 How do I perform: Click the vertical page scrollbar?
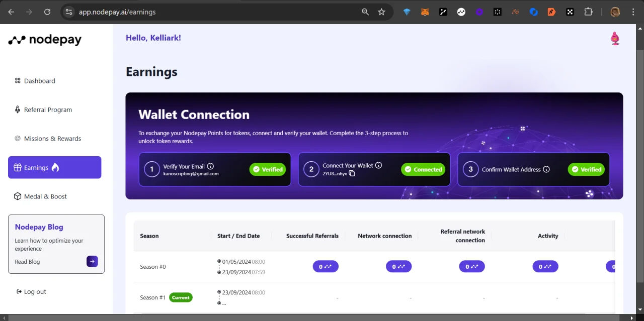[639, 166]
